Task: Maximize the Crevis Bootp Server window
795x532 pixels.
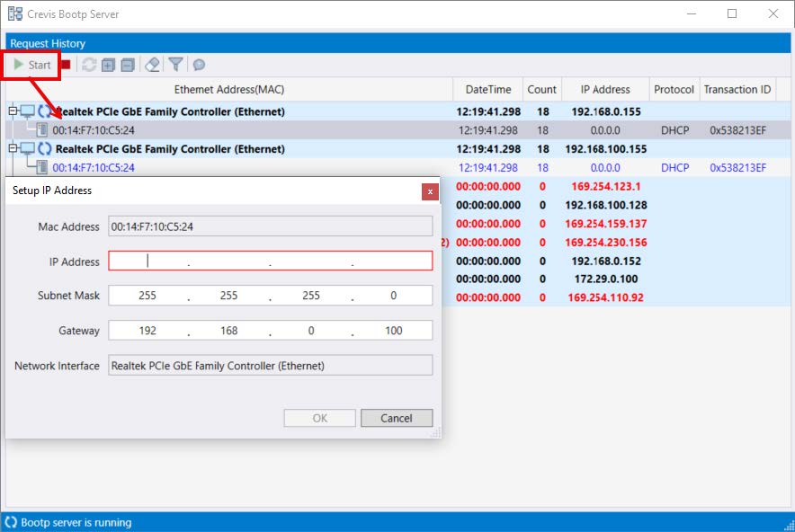Action: tap(732, 13)
